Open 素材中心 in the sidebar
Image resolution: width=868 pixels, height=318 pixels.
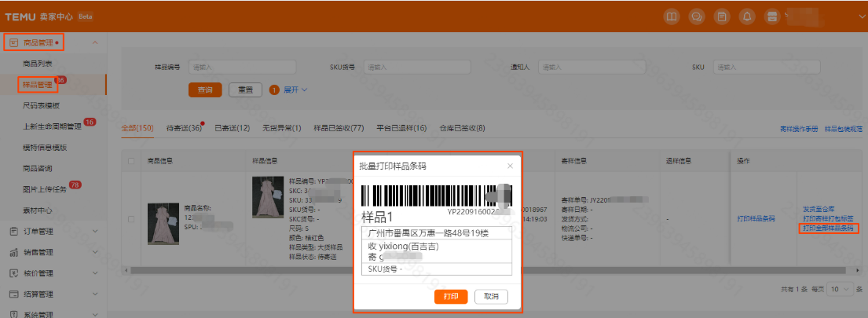pyautogui.click(x=38, y=210)
